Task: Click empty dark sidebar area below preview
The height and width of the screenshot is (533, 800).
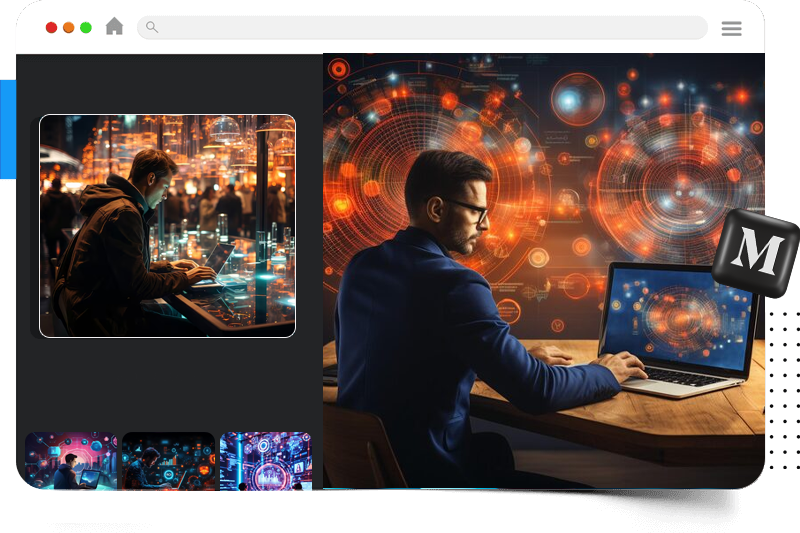Action: [168, 385]
